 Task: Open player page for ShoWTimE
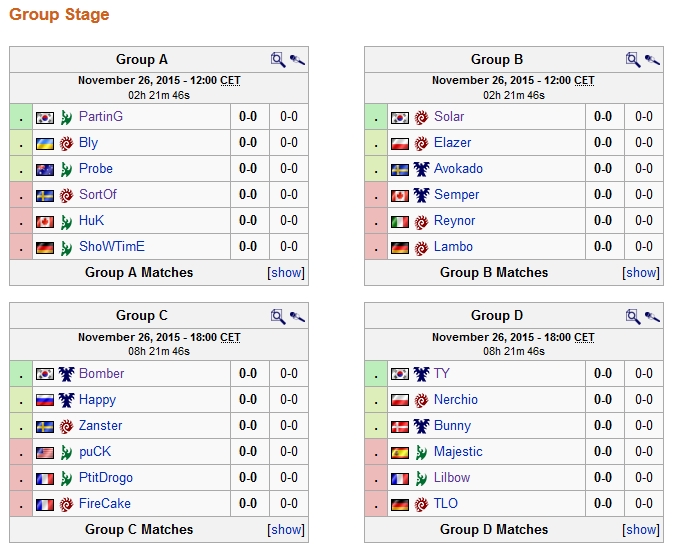point(112,247)
